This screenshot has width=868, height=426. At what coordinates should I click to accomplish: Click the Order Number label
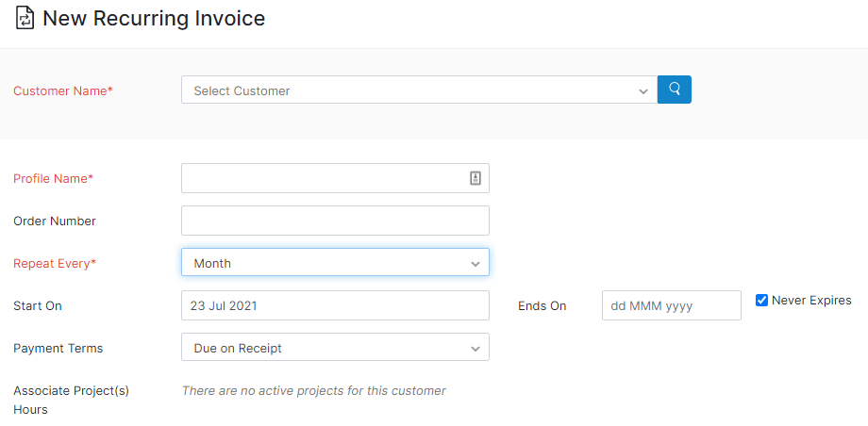point(55,221)
